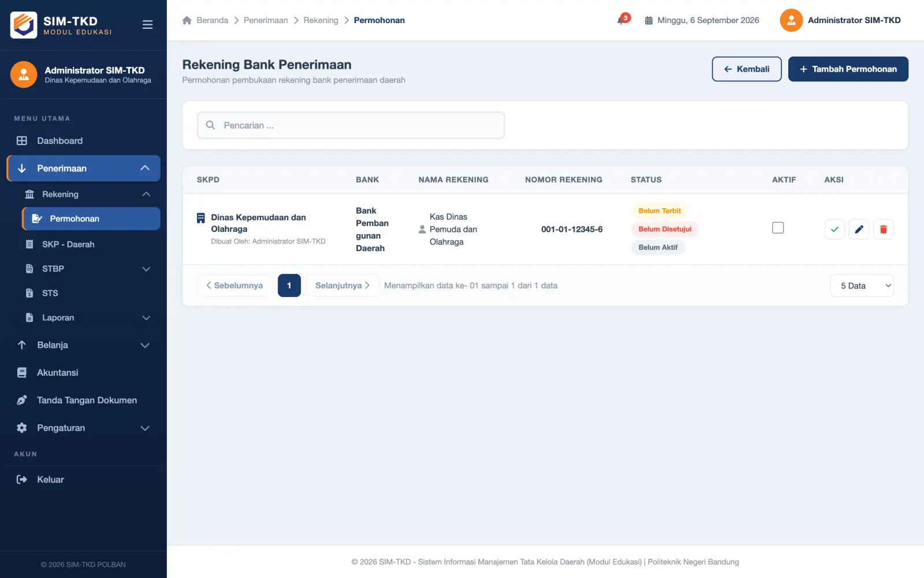Tick the Aktif checkbox for Dinas Kepemudaan row
The width and height of the screenshot is (924, 578).
coord(778,228)
